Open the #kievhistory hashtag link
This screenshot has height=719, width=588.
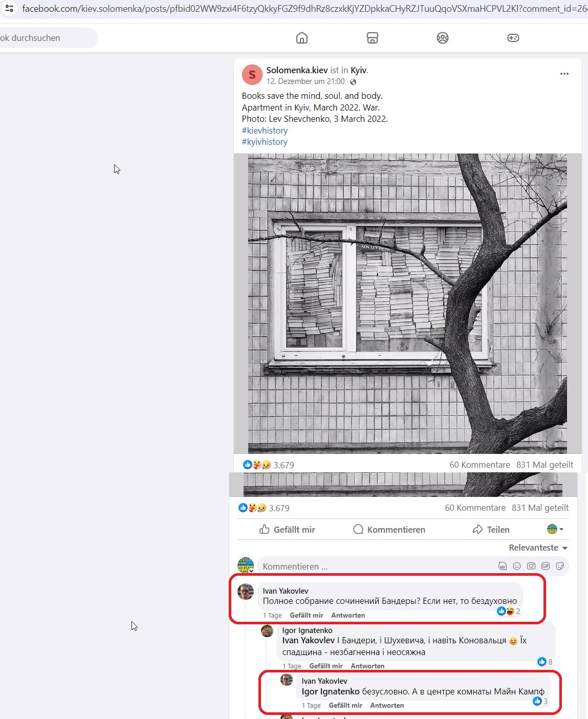click(265, 130)
